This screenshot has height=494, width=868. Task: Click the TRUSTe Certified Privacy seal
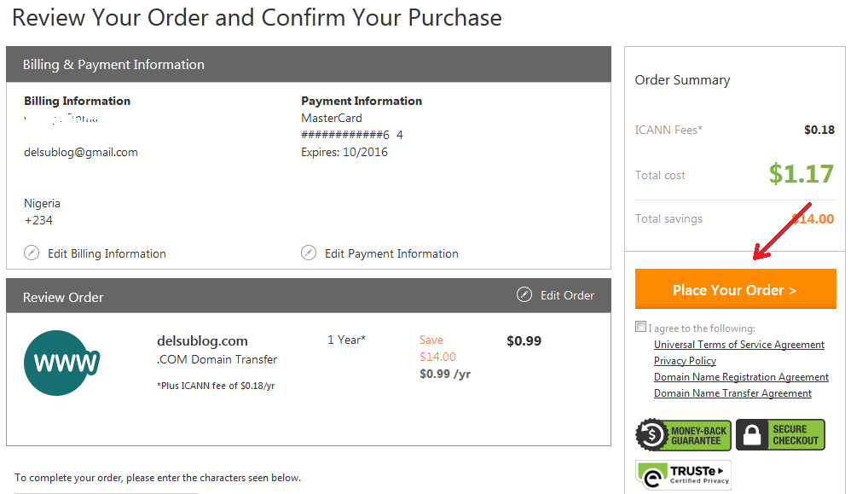tap(683, 475)
